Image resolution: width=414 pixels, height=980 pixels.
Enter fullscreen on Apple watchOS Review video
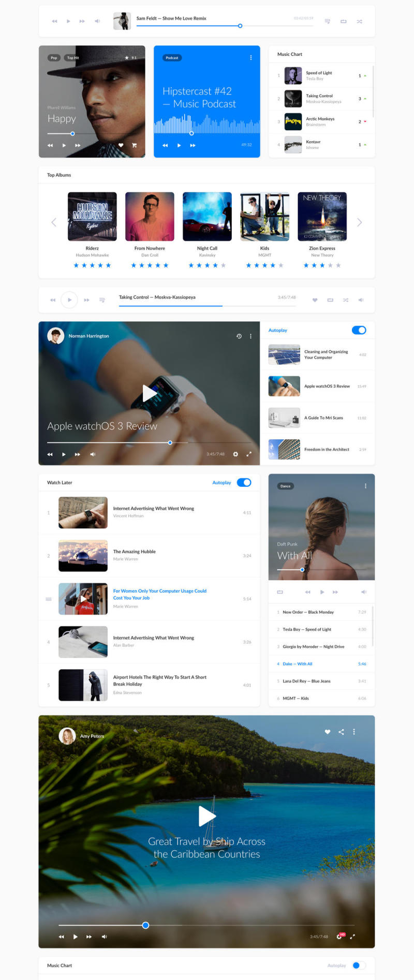point(249,454)
